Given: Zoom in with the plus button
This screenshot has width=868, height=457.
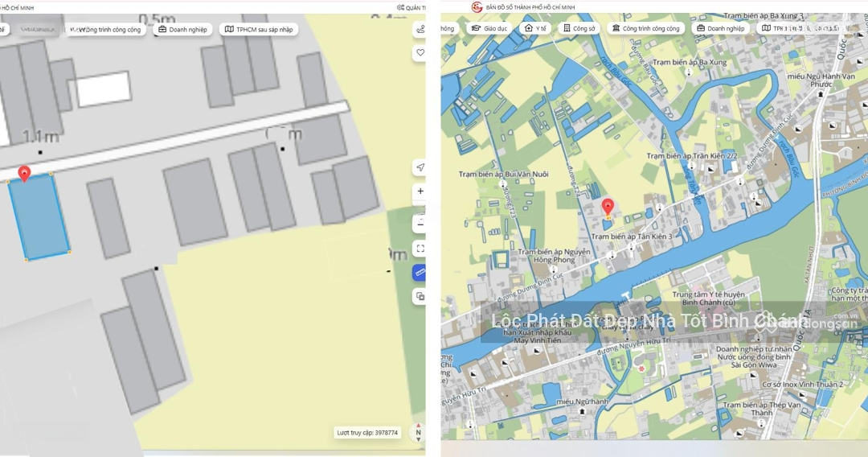Looking at the screenshot, I should pos(420,191).
